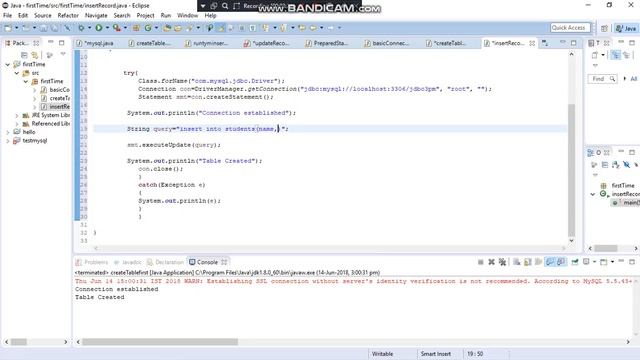640x360 pixels.
Task: Toggle Scroll Lock in Console toolbar
Action: [x=527, y=262]
